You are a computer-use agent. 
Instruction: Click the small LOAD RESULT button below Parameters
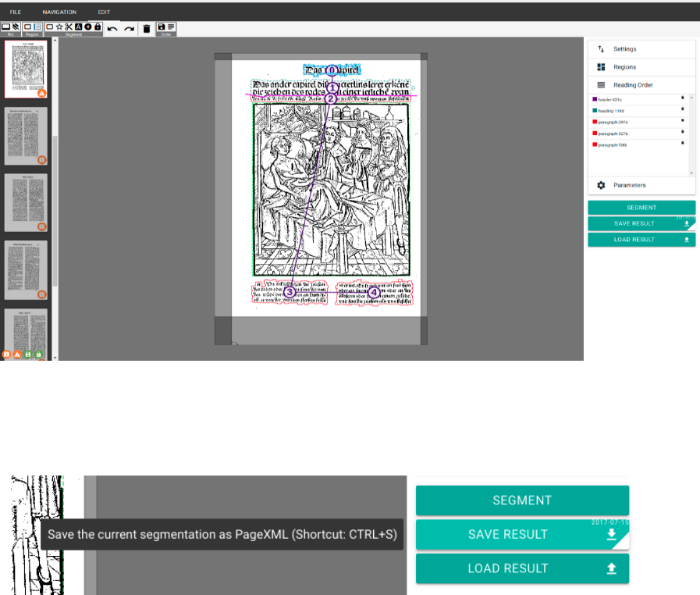pos(641,240)
